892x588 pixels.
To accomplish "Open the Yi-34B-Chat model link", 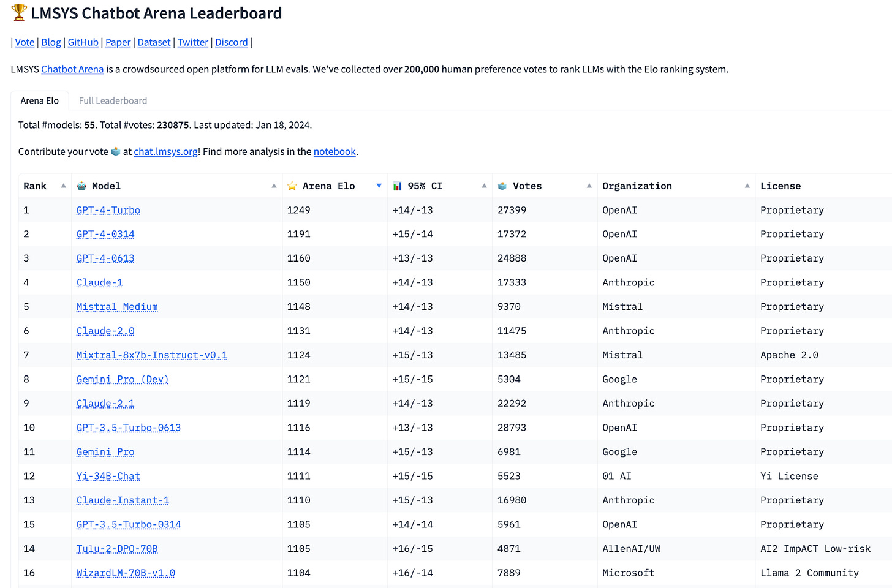I will (108, 476).
